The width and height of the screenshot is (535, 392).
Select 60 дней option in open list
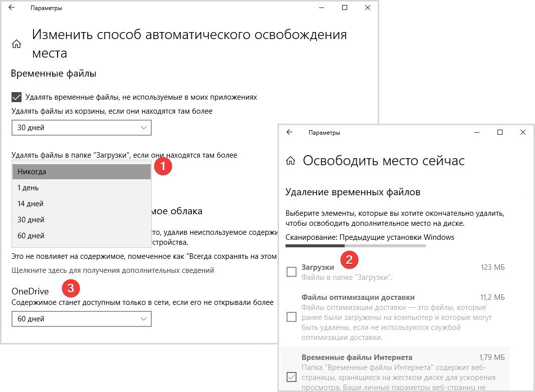pyautogui.click(x=82, y=235)
